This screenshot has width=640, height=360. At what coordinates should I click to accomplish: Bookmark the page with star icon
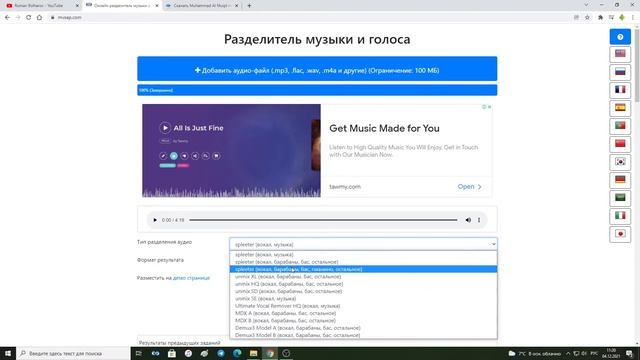(x=587, y=18)
